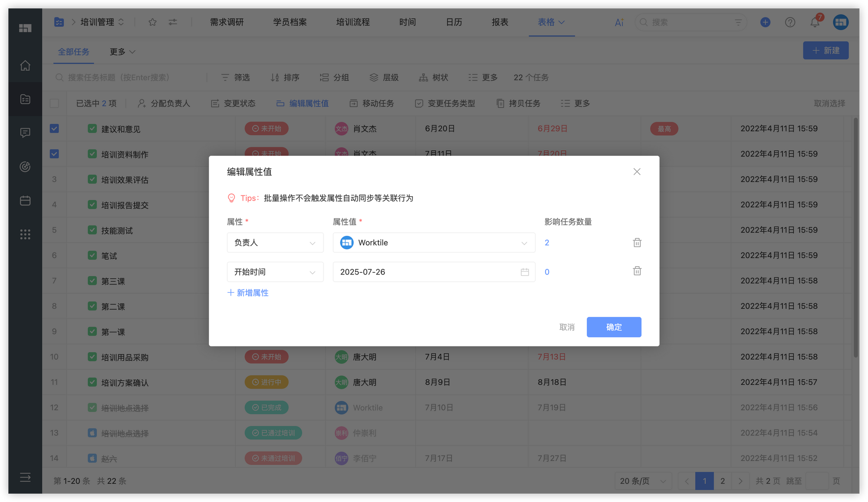Click 新增属性 to add attribute
The image size is (868, 502).
248,293
